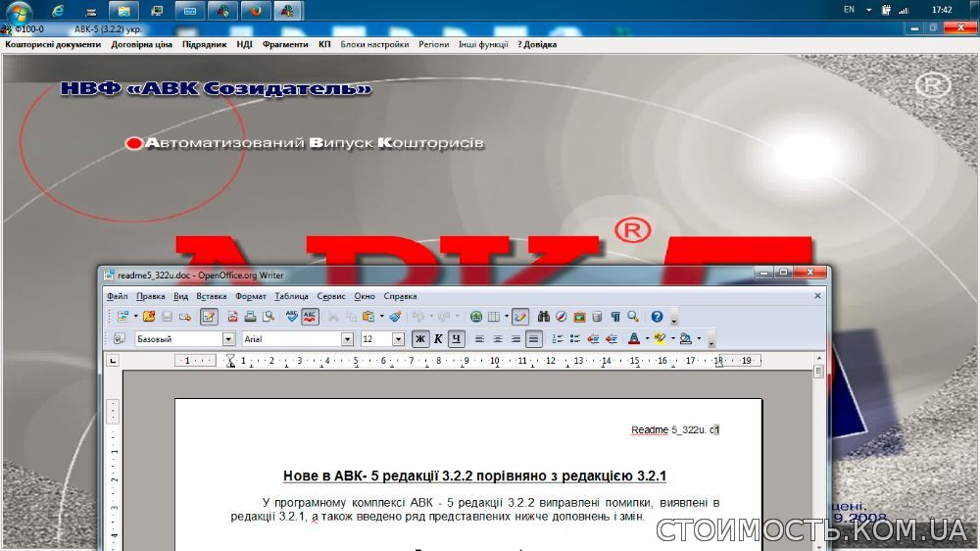Open dropdown arrow next to Highlighting
The width and height of the screenshot is (980, 551).
(672, 339)
